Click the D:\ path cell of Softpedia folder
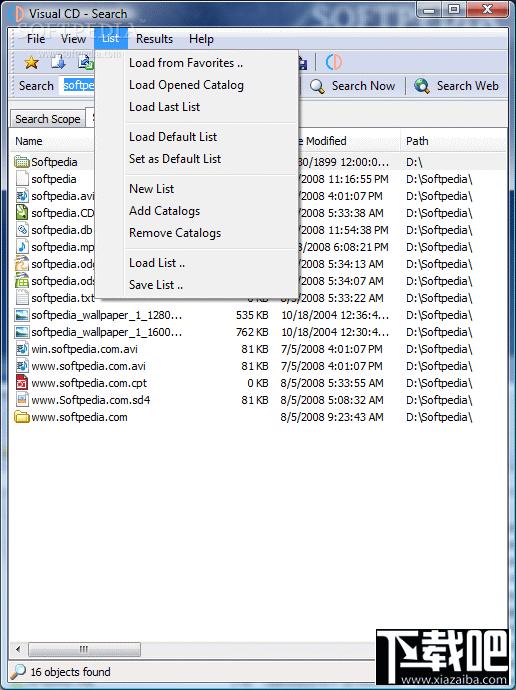This screenshot has height=690, width=516. click(414, 162)
